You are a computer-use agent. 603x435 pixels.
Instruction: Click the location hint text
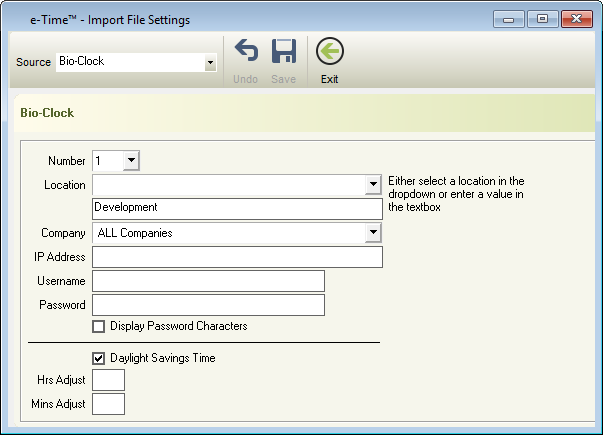tap(456, 194)
